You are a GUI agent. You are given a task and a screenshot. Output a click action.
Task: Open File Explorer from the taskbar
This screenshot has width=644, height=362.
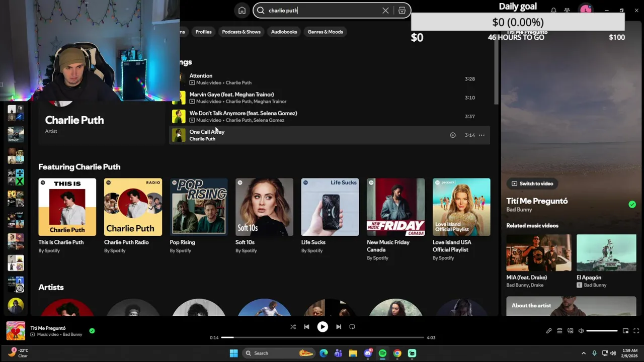(x=353, y=353)
